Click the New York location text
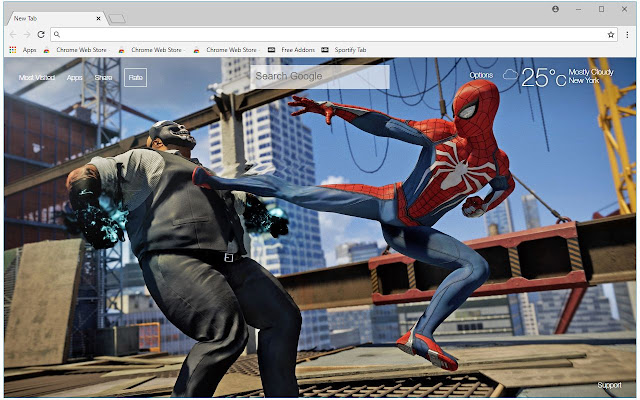The height and width of the screenshot is (400, 640). pyautogui.click(x=584, y=81)
